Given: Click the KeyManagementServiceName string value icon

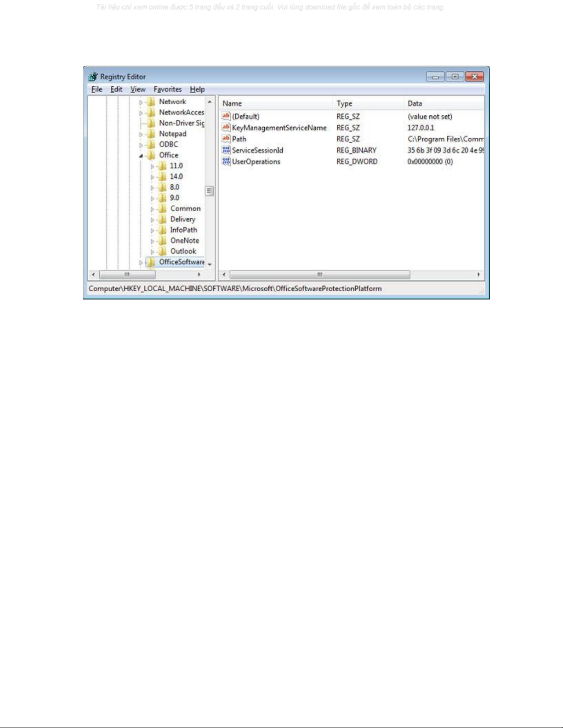Looking at the screenshot, I should tap(226, 128).
